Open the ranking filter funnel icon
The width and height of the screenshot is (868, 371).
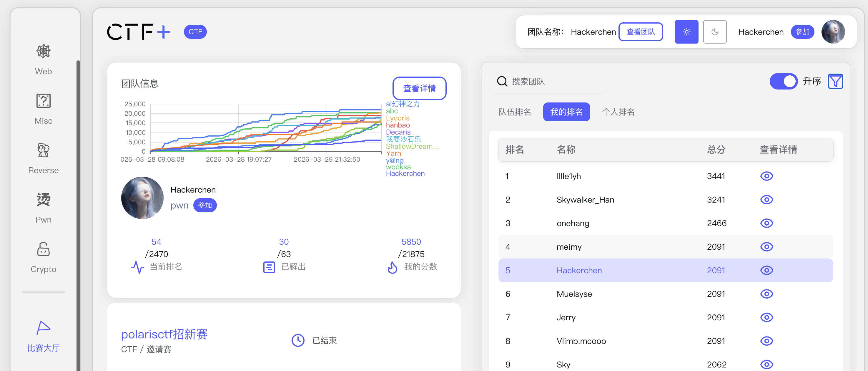tap(835, 81)
